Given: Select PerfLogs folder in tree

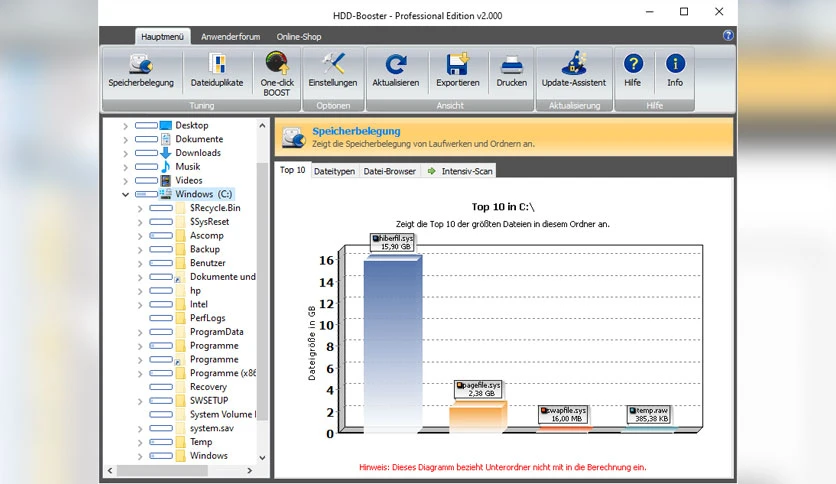Looking at the screenshot, I should (207, 318).
